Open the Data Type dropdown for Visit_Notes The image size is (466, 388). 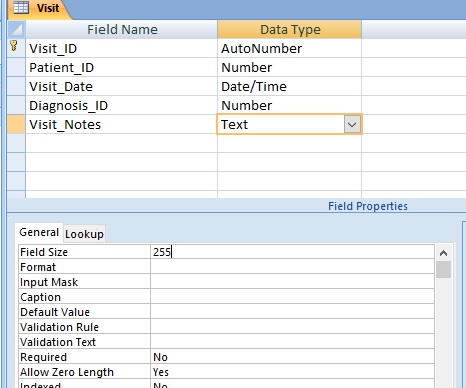coord(352,125)
